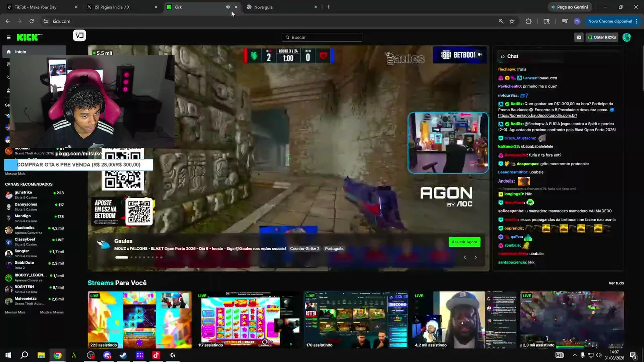Screen dimensions: 644x362
Task: Open recommended channel guhstrike
Action: [x=34, y=195]
